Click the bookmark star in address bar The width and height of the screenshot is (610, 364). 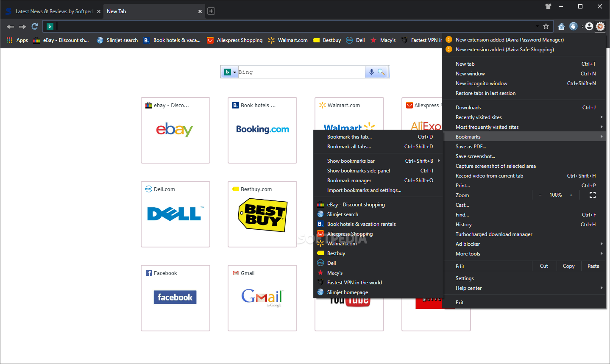pyautogui.click(x=546, y=26)
